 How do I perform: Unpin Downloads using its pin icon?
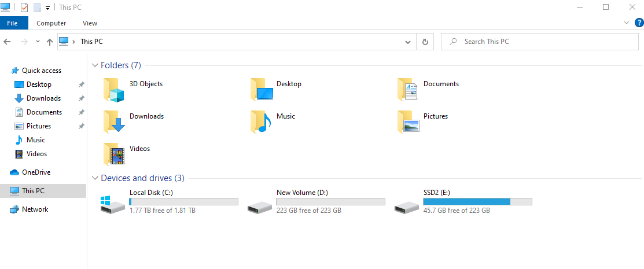[82, 98]
